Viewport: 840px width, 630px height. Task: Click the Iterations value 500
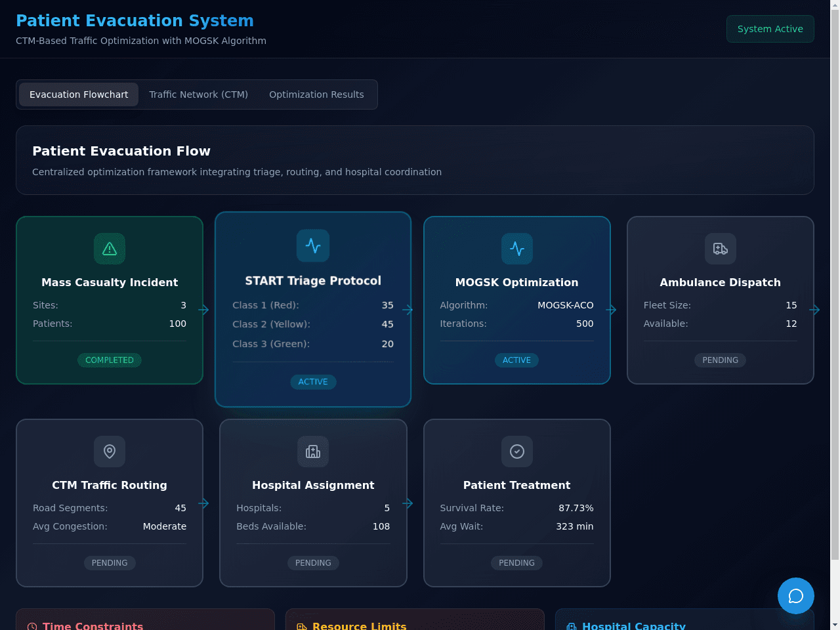pos(585,324)
